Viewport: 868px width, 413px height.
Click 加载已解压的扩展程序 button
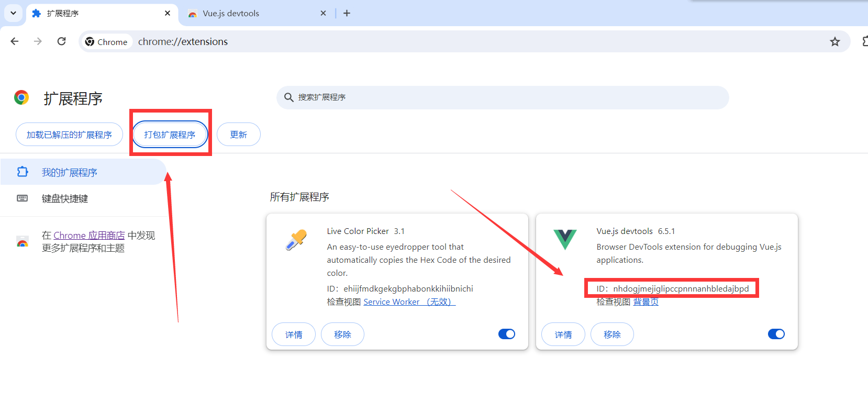click(x=69, y=135)
